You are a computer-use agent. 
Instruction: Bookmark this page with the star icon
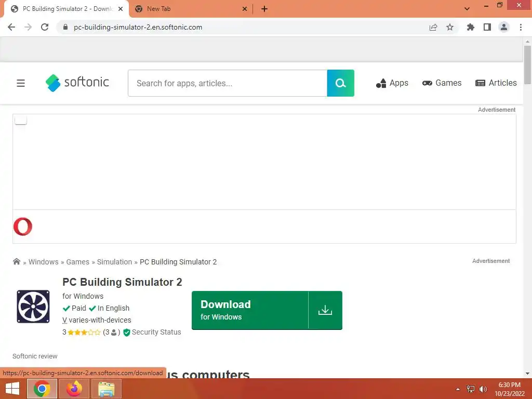[x=450, y=27]
